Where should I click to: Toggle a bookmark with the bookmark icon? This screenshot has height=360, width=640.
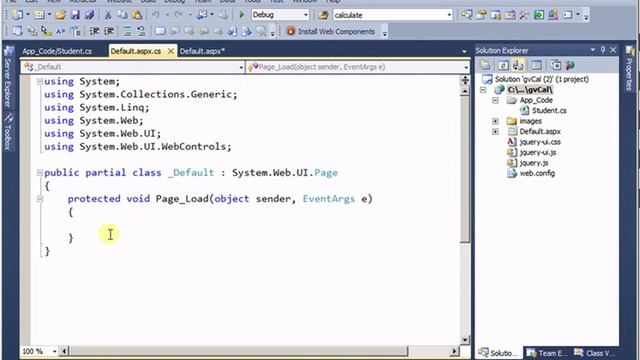click(x=160, y=31)
